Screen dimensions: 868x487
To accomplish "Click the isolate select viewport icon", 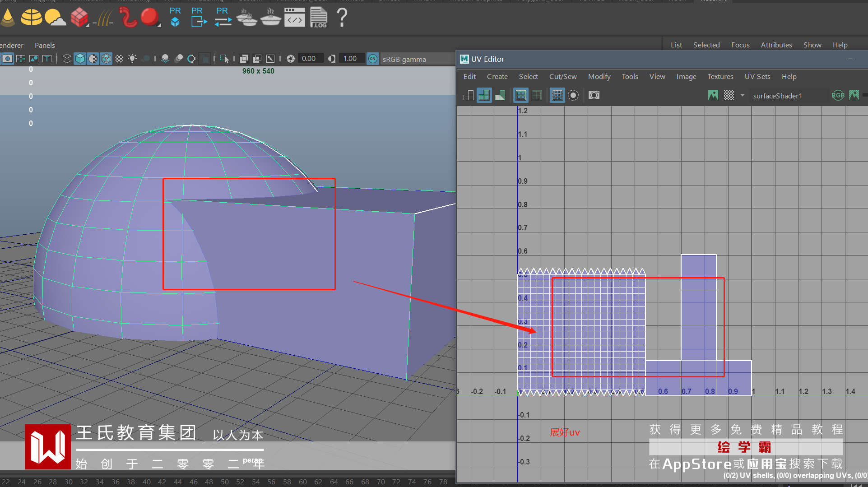I will (224, 59).
